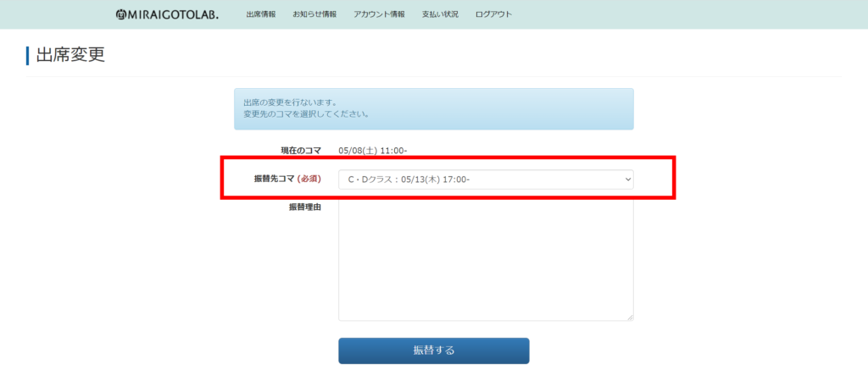Grab the 振替理由 textarea resize handle
The image size is (868, 392).
(x=630, y=317)
